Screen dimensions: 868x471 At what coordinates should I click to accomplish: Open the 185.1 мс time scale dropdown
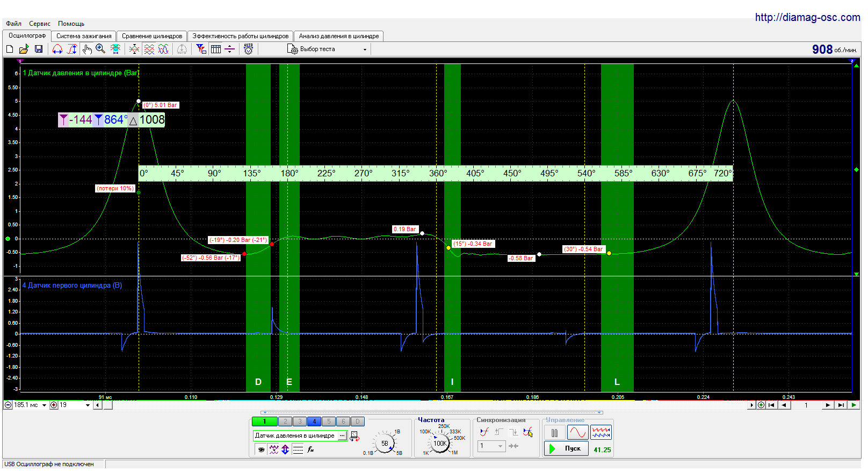pyautogui.click(x=45, y=405)
